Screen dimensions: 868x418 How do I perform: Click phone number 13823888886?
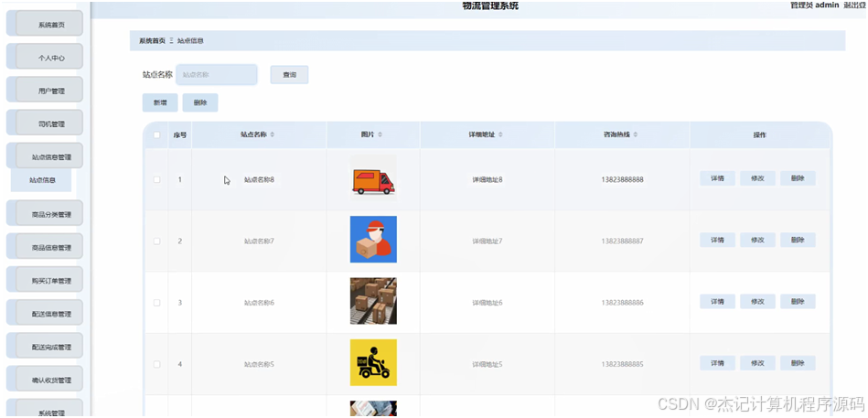click(x=622, y=302)
